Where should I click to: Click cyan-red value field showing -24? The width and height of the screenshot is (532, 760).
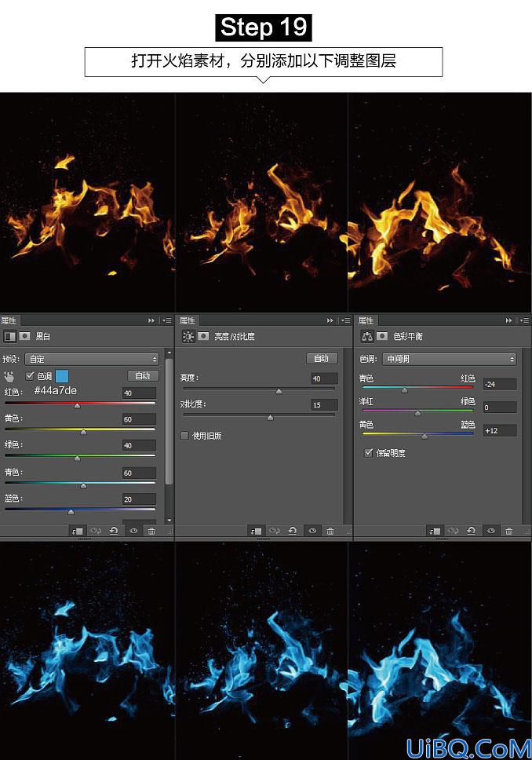tap(500, 385)
